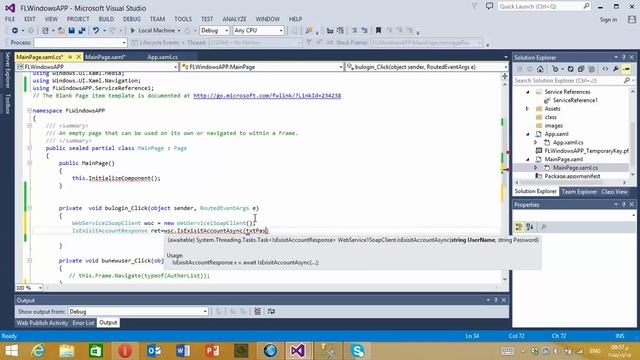Start debugging on Local Machine
640x360 pixels.
click(x=152, y=31)
